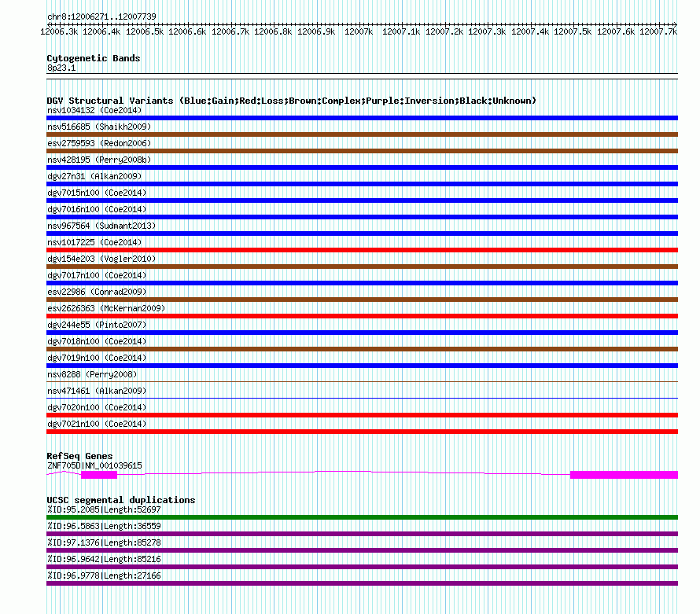
Task: Click the nsv1017225 (Coe2014) variant label
Action: [94, 242]
